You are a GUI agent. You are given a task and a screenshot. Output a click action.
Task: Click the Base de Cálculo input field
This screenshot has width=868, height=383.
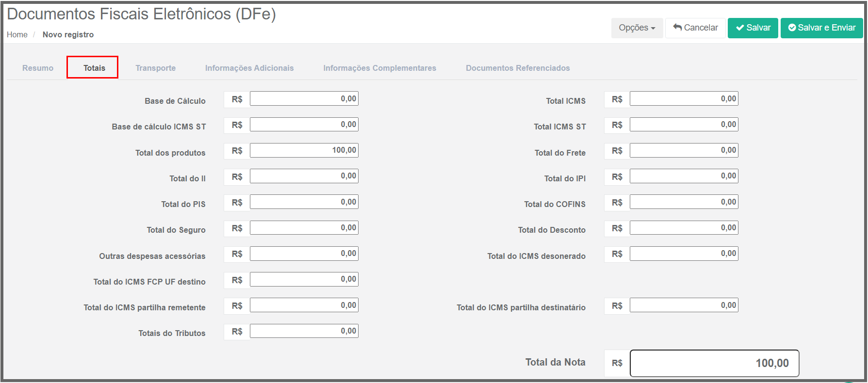304,99
